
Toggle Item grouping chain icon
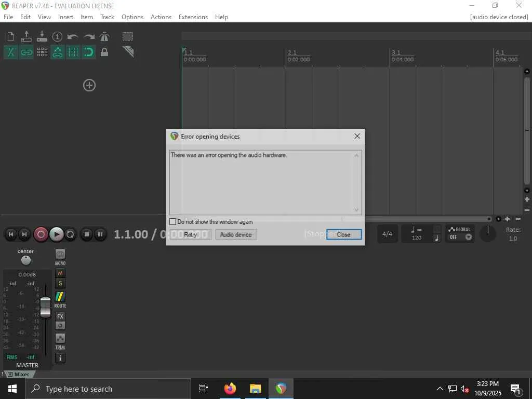click(x=26, y=52)
